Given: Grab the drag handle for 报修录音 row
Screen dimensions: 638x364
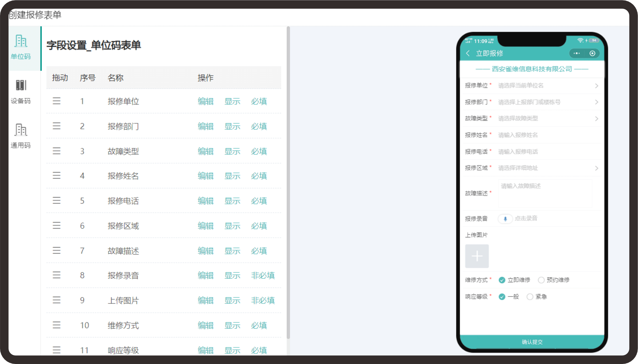Looking at the screenshot, I should 56,275.
